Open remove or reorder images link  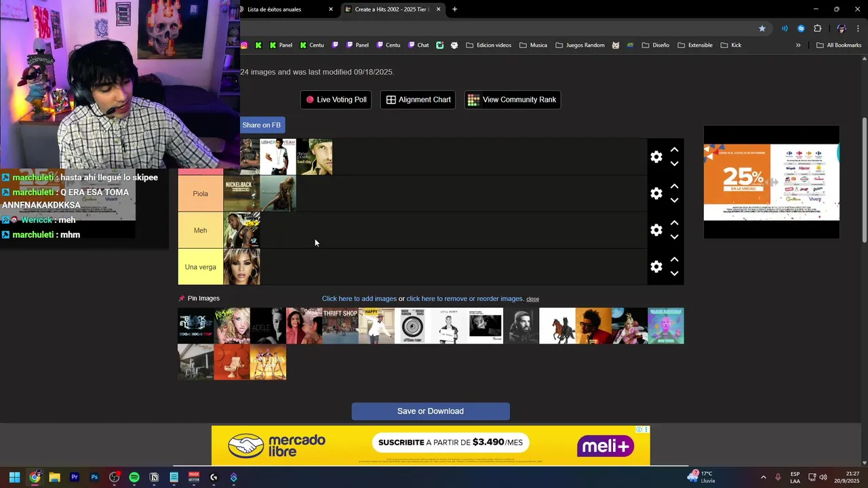(x=465, y=299)
